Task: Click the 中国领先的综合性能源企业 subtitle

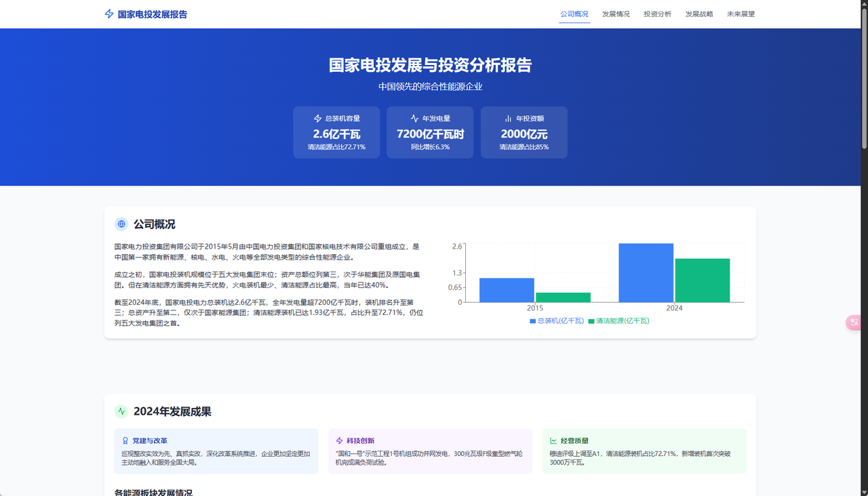Action: pos(430,87)
